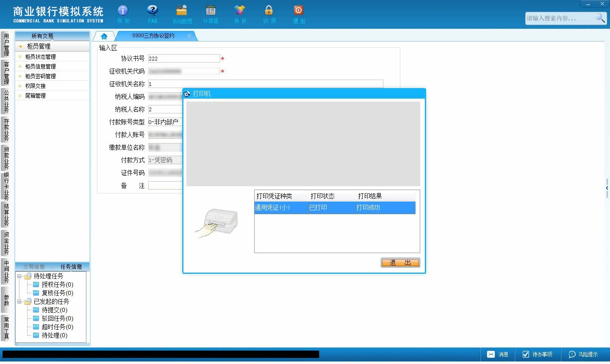The image size is (610, 364).
Task: Switch to the 5900三方协议签约 tab
Action: (x=153, y=36)
